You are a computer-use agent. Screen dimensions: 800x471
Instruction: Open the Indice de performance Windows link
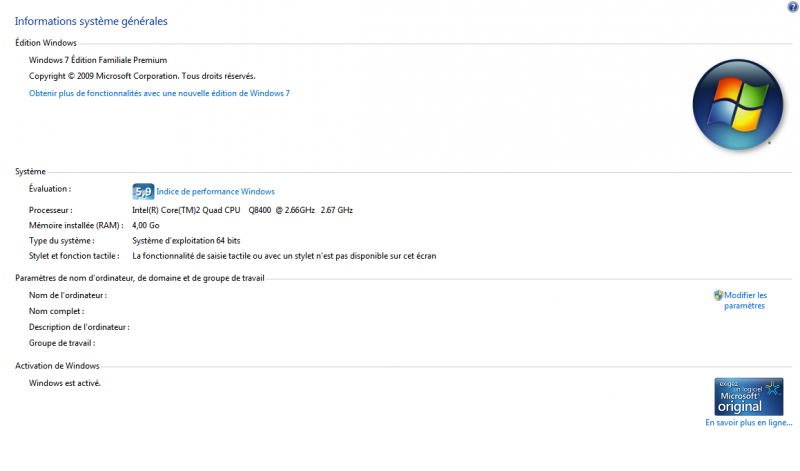[215, 191]
